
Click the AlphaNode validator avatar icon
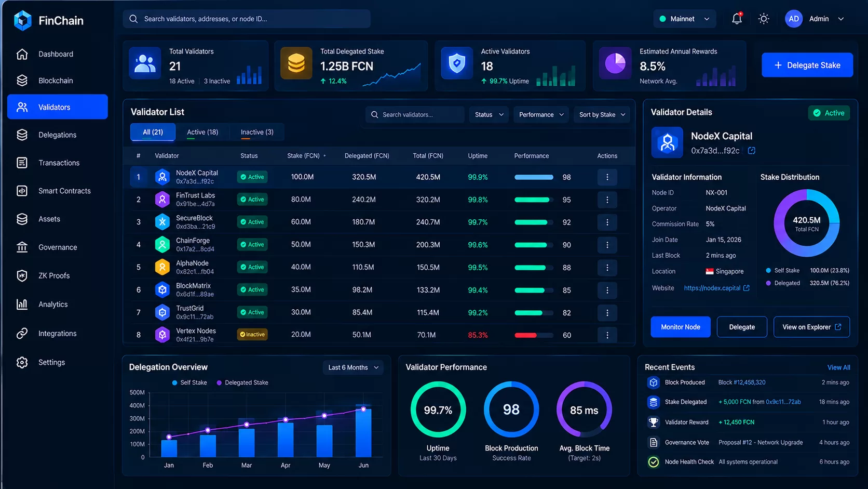[x=162, y=267]
